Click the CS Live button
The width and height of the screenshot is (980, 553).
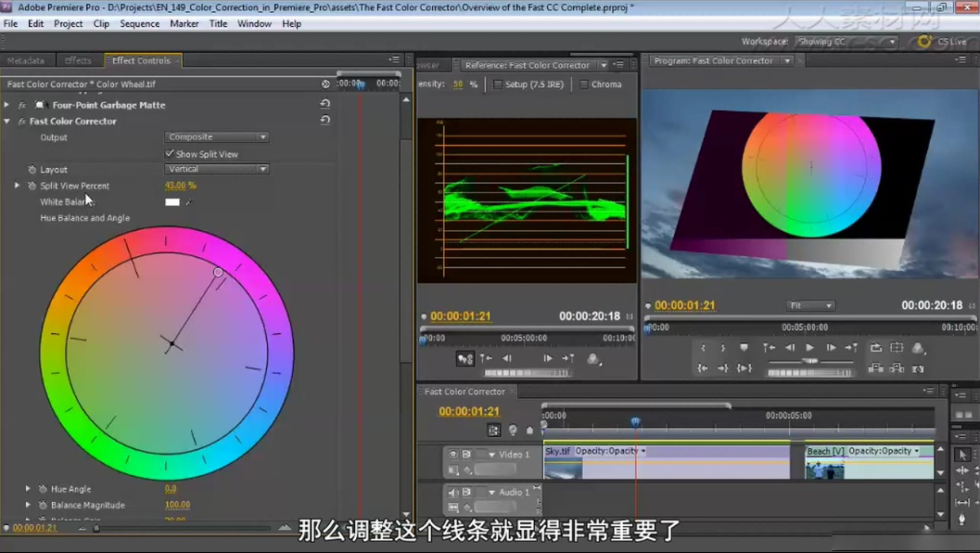pos(943,42)
